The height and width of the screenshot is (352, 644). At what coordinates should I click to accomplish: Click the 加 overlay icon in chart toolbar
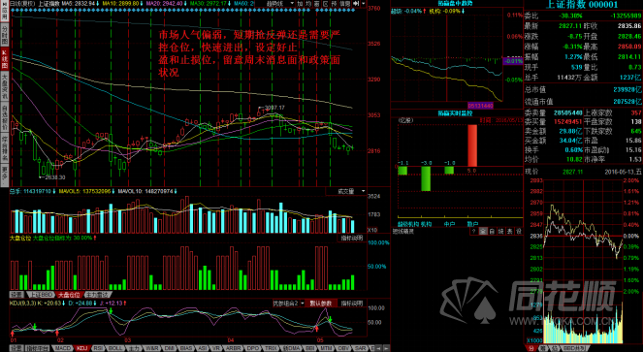tap(301, 3)
